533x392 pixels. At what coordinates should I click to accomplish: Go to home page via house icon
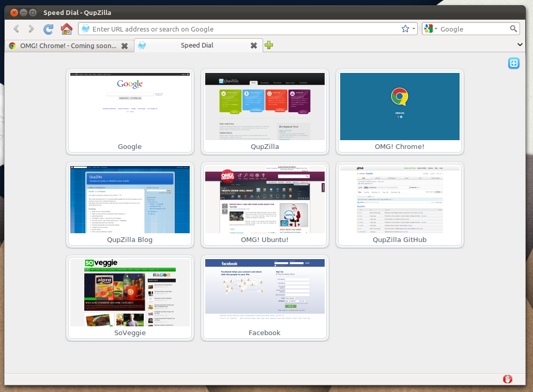66,29
